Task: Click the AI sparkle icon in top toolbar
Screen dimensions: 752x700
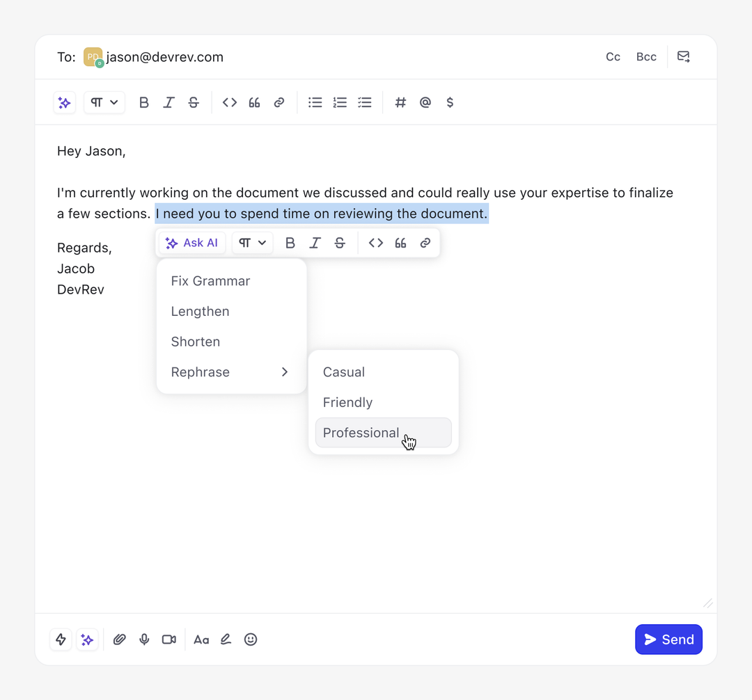Action: pos(64,102)
